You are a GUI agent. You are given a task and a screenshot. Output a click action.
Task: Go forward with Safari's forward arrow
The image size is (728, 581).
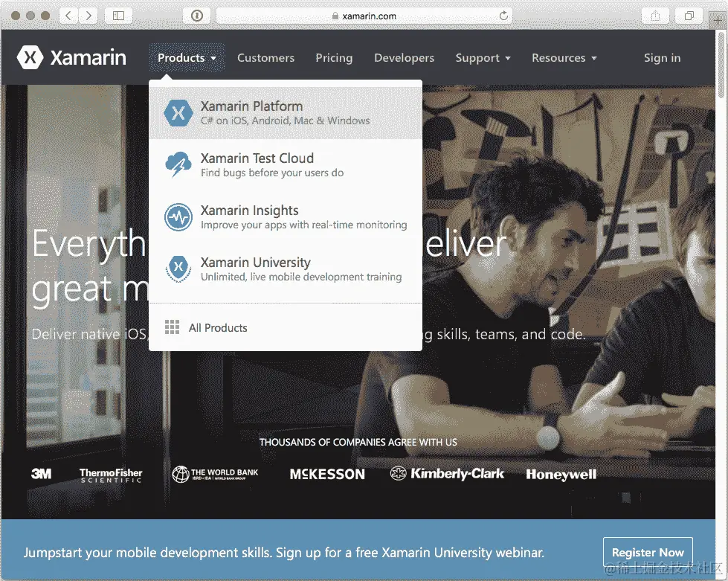click(88, 16)
